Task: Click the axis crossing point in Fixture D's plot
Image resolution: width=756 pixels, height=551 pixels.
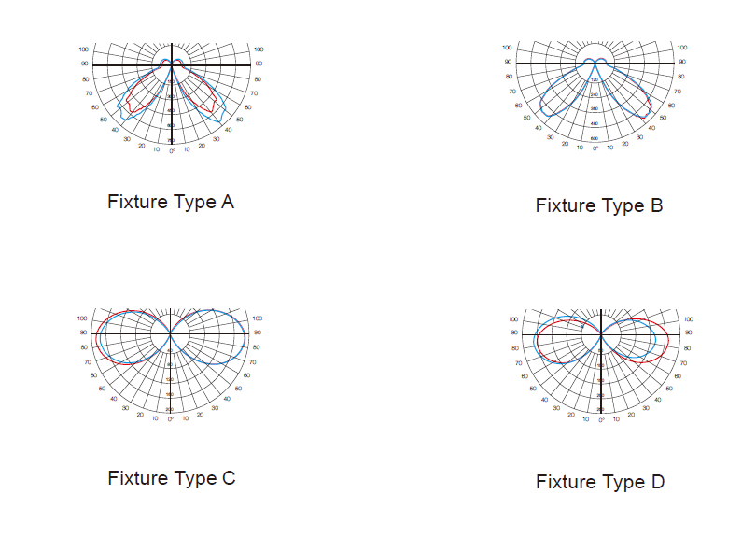Action: (x=601, y=333)
